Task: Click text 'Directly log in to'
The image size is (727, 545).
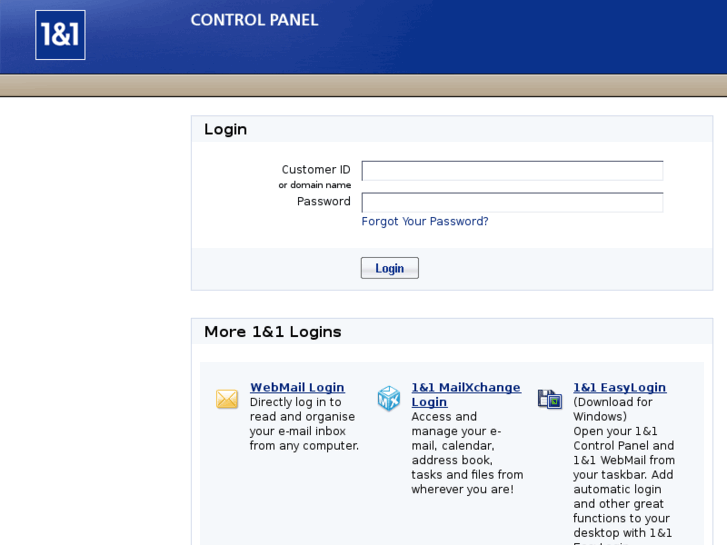Action: tap(295, 402)
